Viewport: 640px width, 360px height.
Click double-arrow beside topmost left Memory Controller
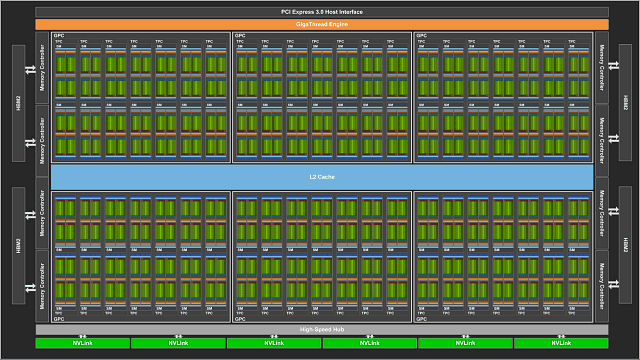pyautogui.click(x=31, y=70)
